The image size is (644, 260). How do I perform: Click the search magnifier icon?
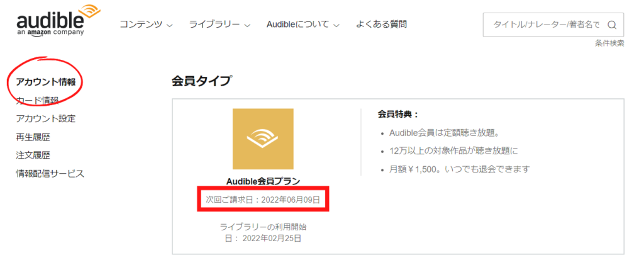coord(611,25)
